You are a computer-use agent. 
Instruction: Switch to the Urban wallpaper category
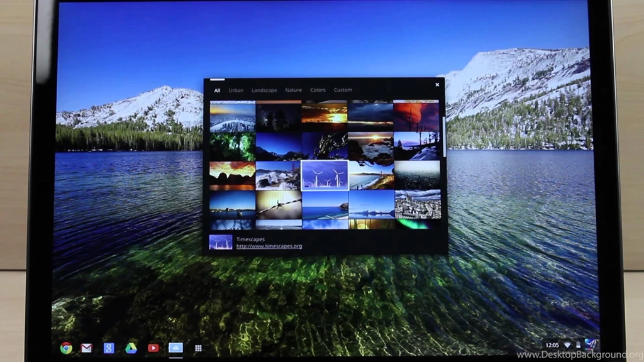[236, 90]
